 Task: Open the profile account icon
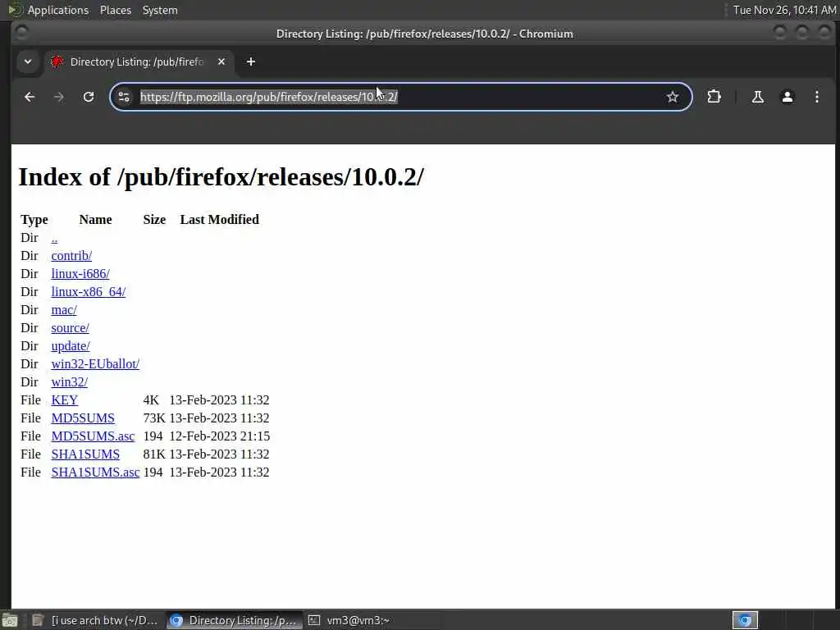[x=787, y=97]
